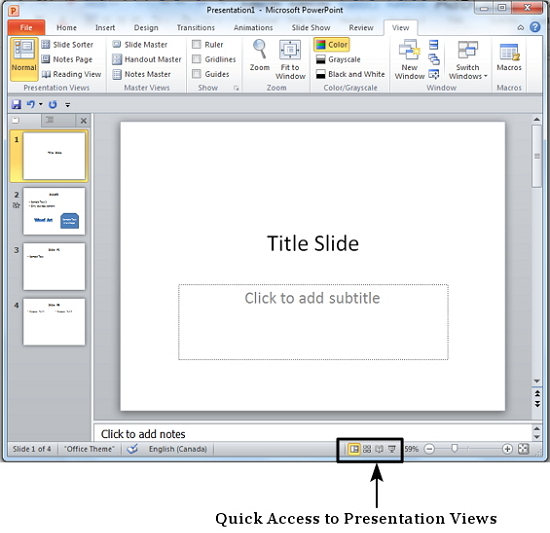
Task: Select the Normal view button in ribbon
Action: click(24, 59)
